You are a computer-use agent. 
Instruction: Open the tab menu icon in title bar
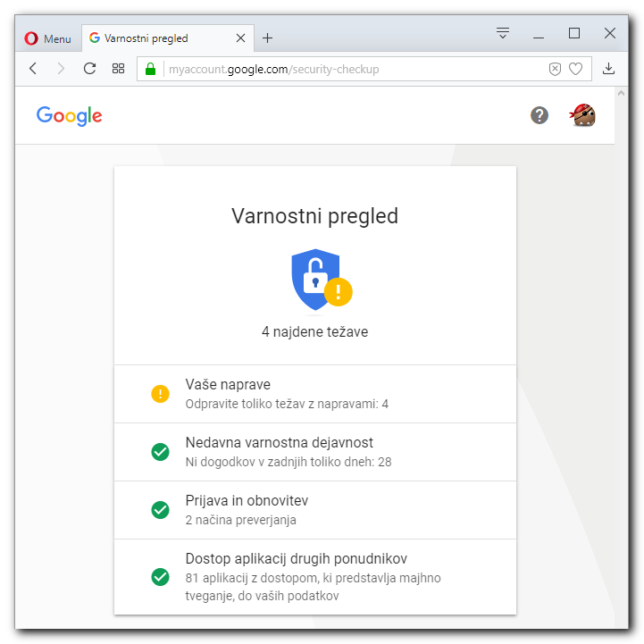coord(503,33)
